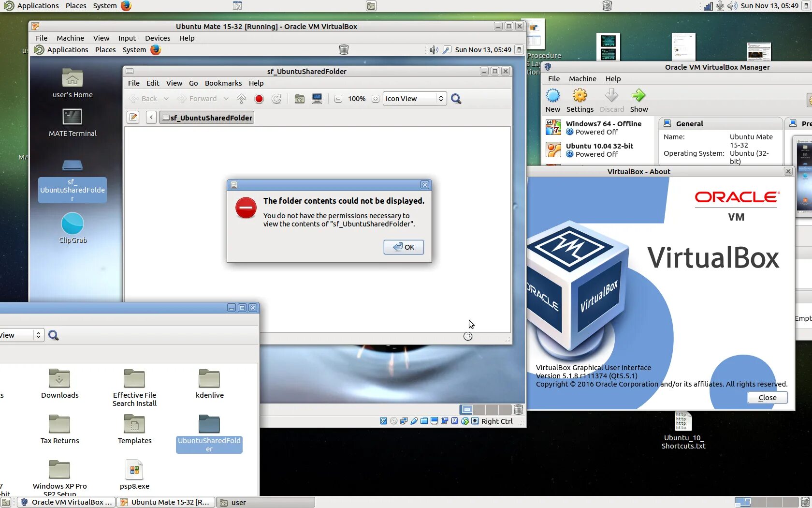The image size is (812, 508).
Task: Click the guest workspace switcher first workspace
Action: pos(467,409)
